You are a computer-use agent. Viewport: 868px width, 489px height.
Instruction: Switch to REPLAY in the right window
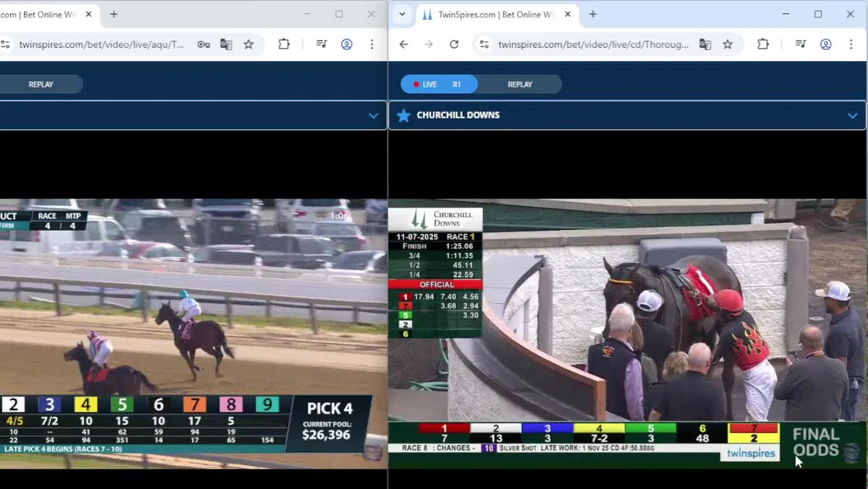coord(520,84)
